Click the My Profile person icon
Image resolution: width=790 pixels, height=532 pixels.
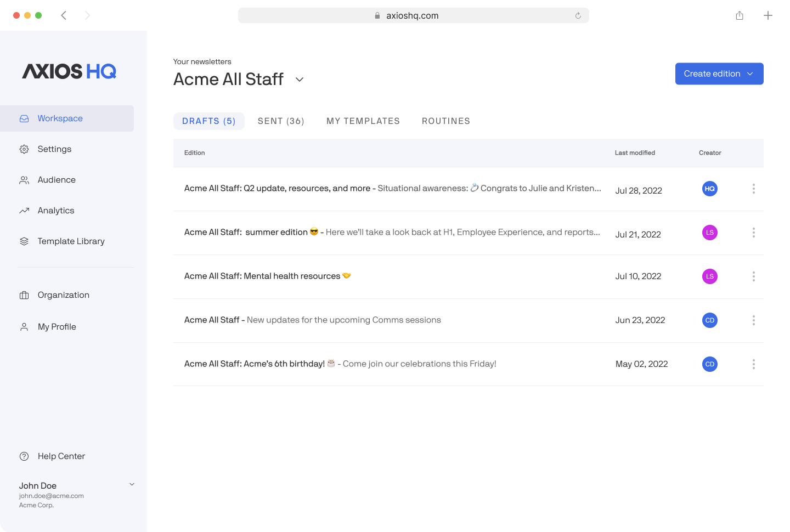point(24,327)
